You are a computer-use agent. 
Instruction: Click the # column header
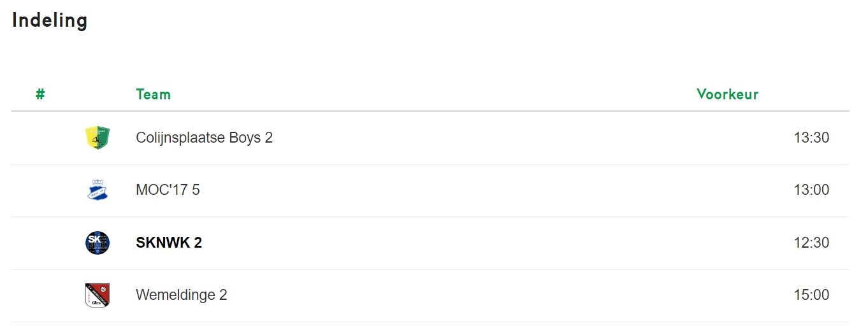click(x=40, y=94)
